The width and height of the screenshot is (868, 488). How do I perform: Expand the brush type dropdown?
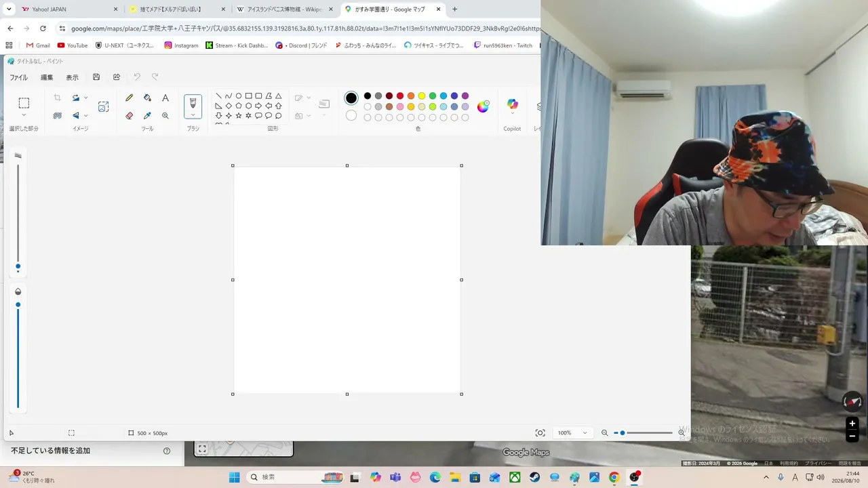coord(193,115)
